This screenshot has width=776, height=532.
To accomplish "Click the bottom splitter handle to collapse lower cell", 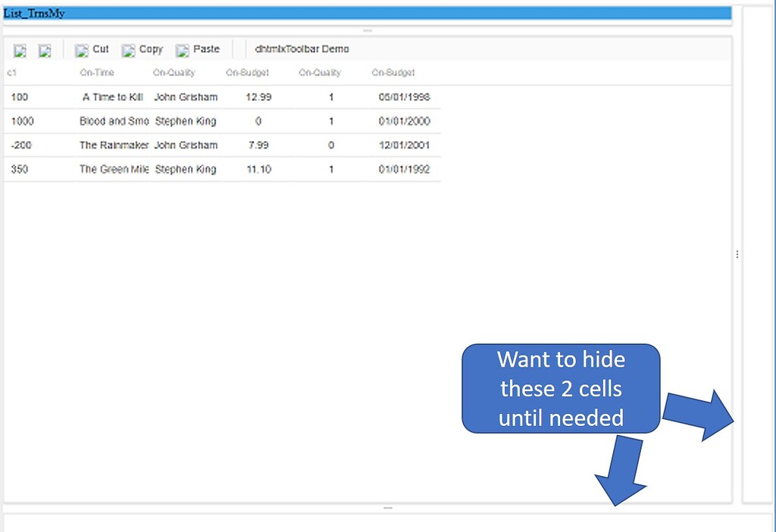I will [387, 509].
